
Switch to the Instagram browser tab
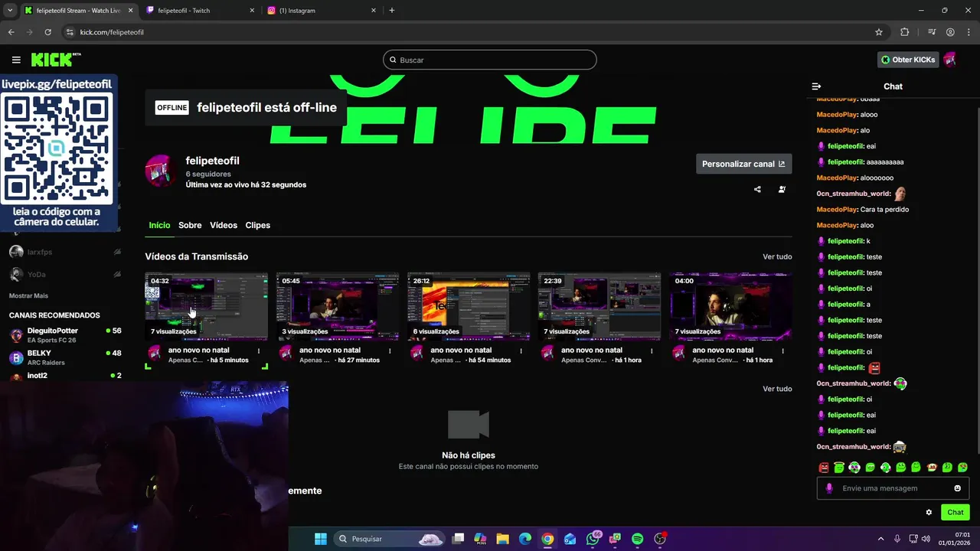pyautogui.click(x=322, y=11)
